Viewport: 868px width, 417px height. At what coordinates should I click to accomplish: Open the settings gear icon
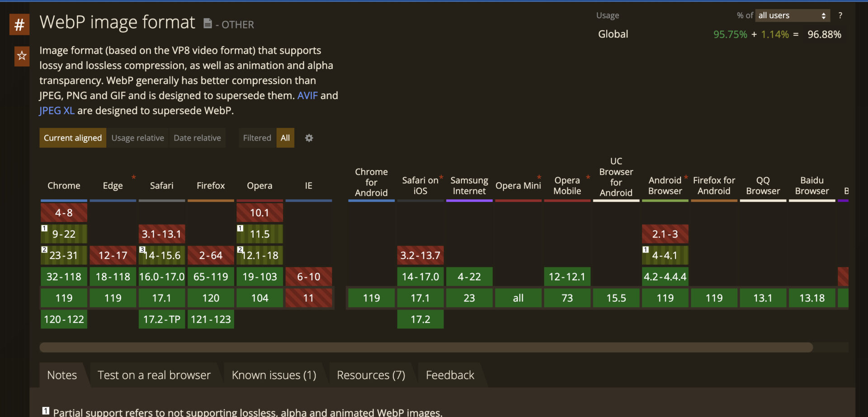tap(309, 138)
